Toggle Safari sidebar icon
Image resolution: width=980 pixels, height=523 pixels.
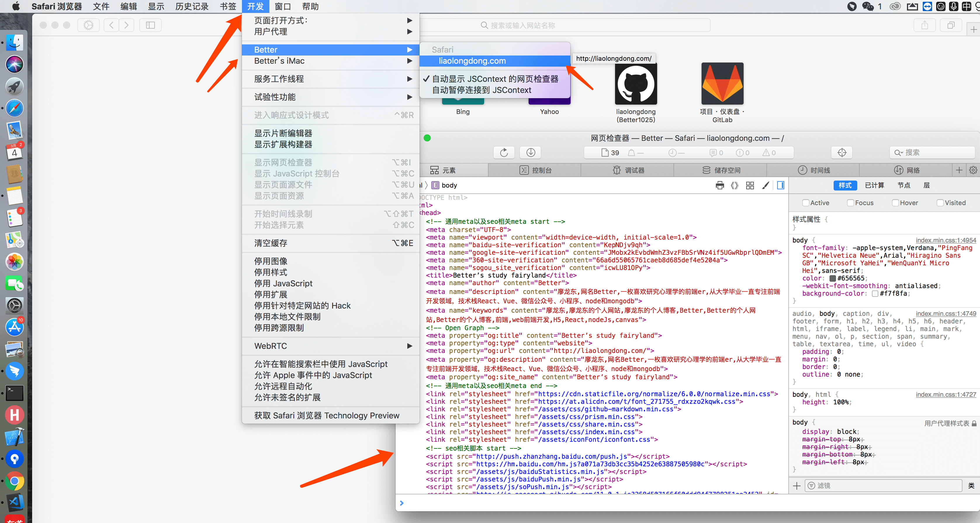(x=150, y=25)
